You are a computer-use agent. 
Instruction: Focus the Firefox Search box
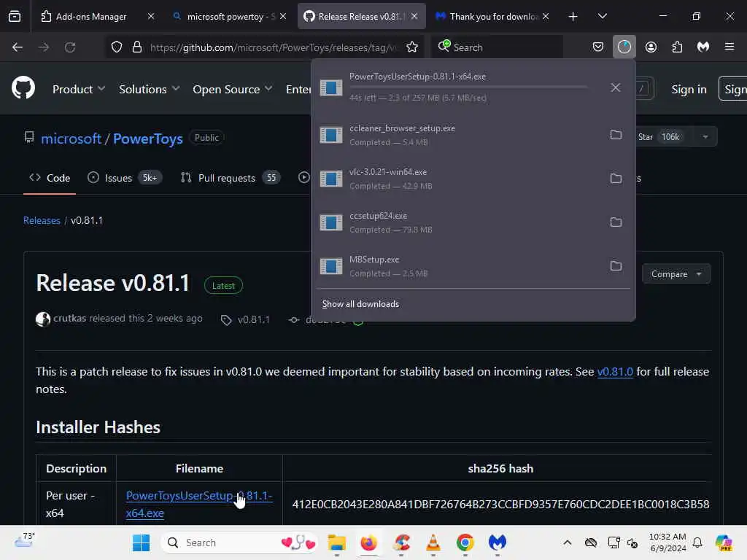click(x=498, y=47)
